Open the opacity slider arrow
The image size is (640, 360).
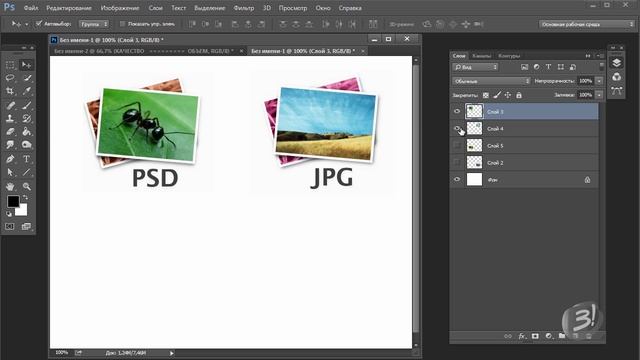click(x=599, y=81)
